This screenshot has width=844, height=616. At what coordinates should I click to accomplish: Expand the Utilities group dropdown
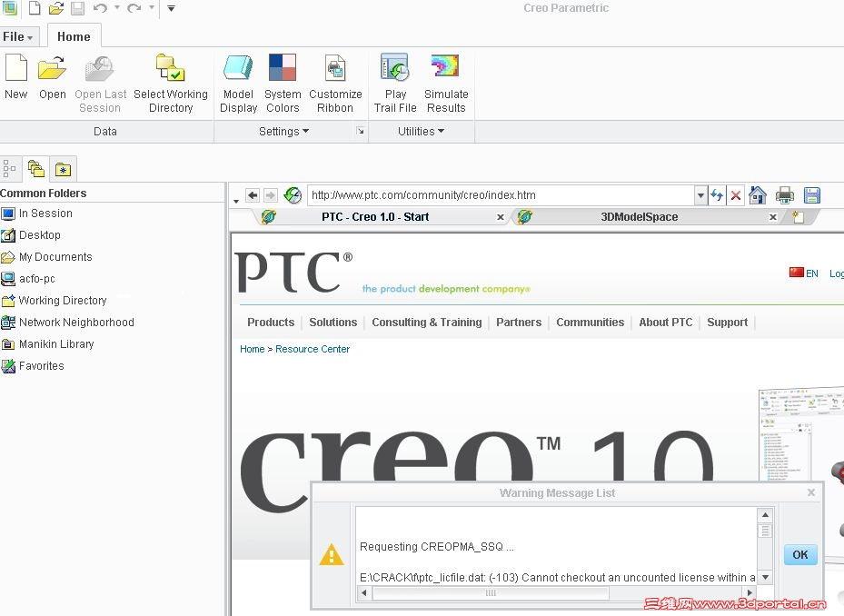421,132
